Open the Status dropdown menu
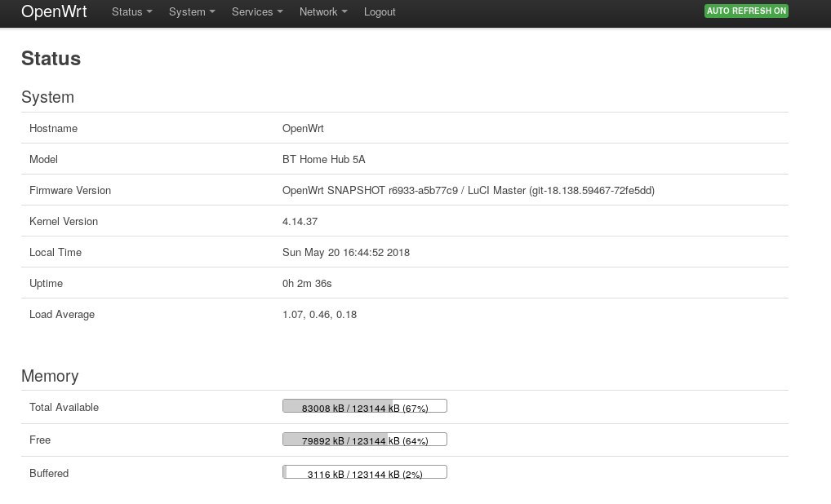 pos(132,11)
